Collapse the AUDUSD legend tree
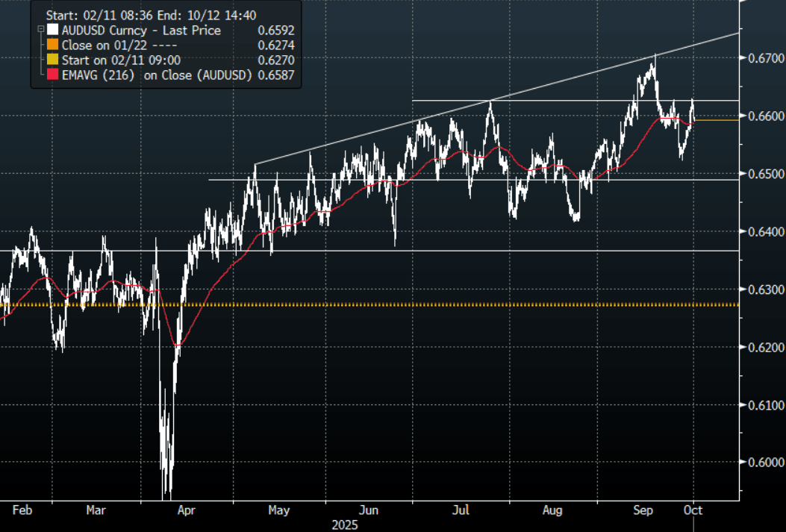 click(x=41, y=30)
